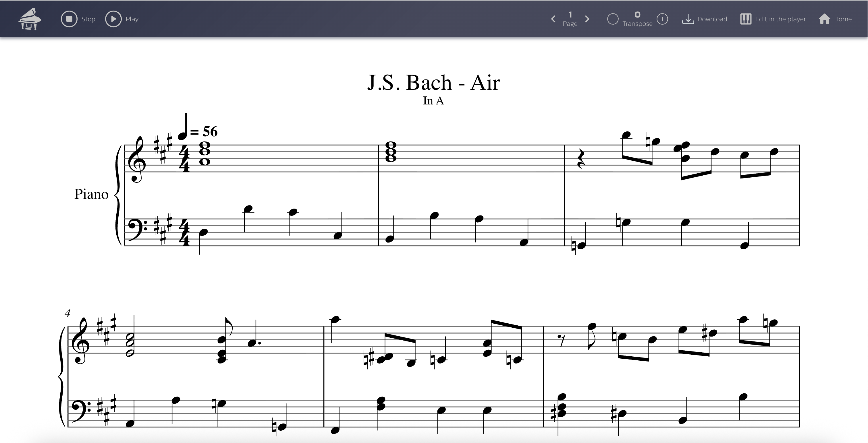The image size is (868, 443).
Task: Start playback with the Play icon
Action: [x=113, y=19]
